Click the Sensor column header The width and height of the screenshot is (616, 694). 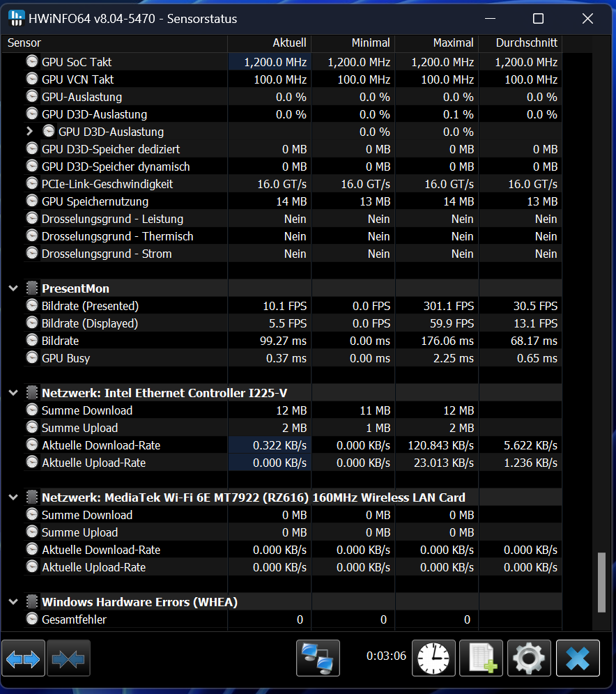pyautogui.click(x=114, y=43)
